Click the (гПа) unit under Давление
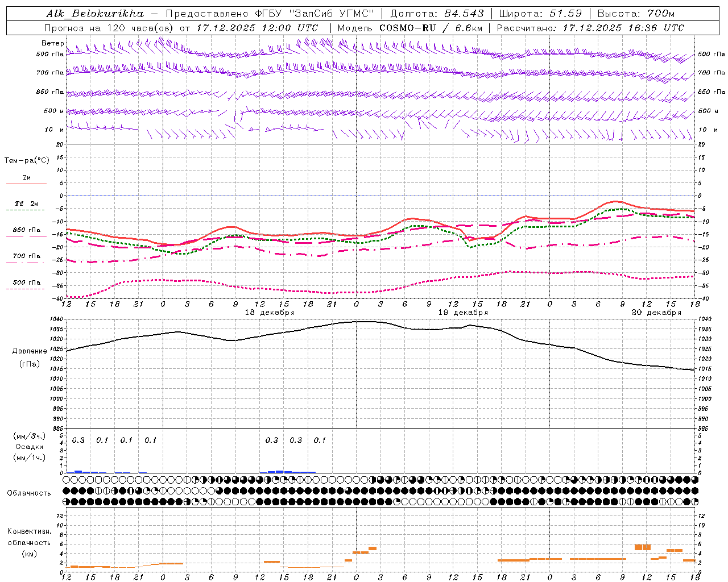 coord(30,364)
